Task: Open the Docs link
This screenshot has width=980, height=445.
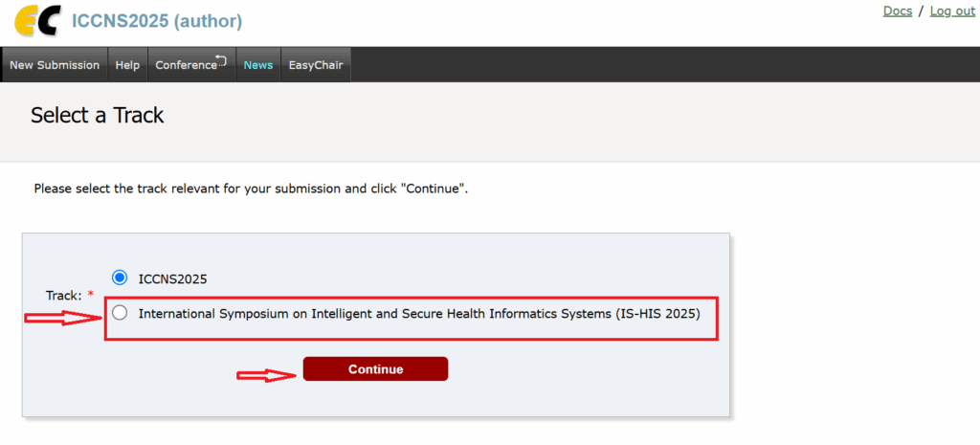Action: [x=898, y=11]
